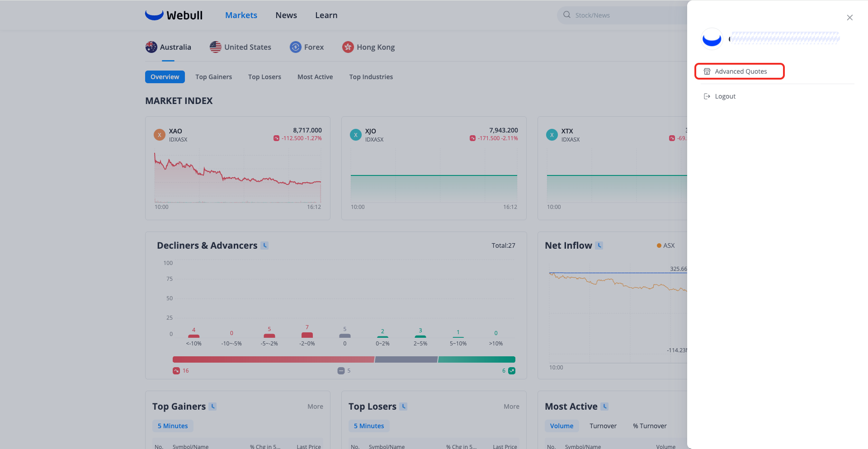Click gray unchanged segment of ratio bar

coord(406,359)
